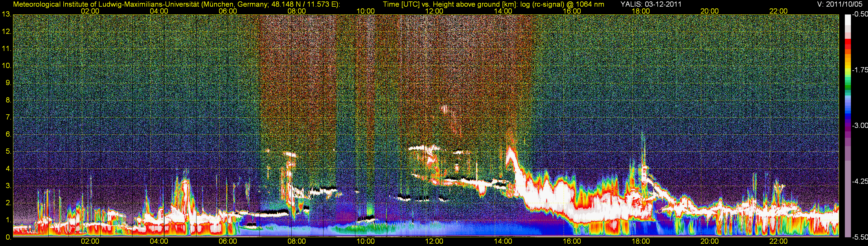Click the 02:00 label on the bottom time axis
868x246 pixels.
pyautogui.click(x=90, y=242)
